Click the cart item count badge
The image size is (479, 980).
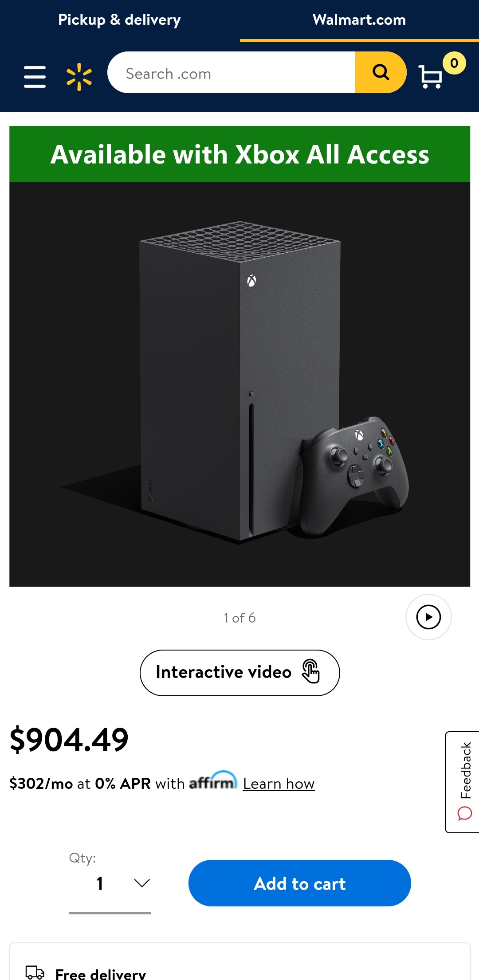click(x=454, y=63)
